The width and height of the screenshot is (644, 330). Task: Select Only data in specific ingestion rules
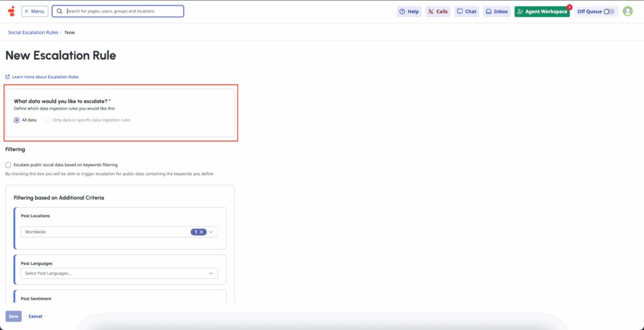pos(47,120)
